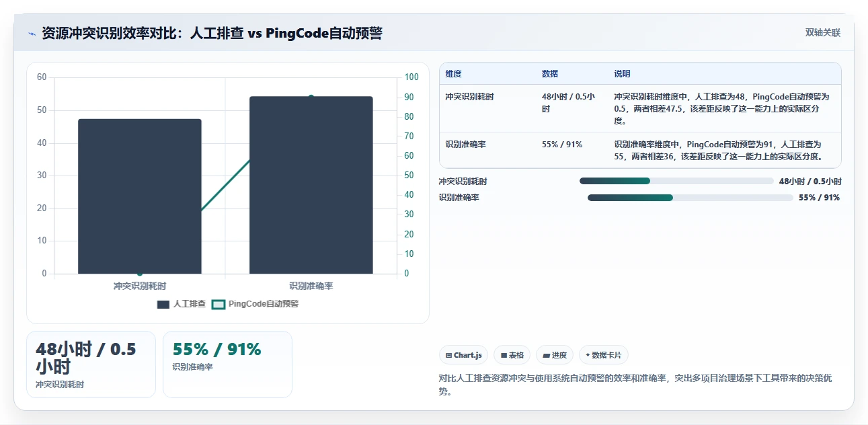Click the 100 tick on right axis
Image resolution: width=868 pixels, height=425 pixels.
411,77
